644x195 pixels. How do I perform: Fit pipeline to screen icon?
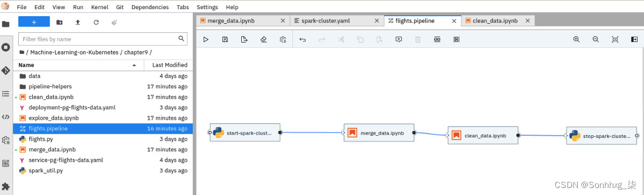[x=615, y=39]
